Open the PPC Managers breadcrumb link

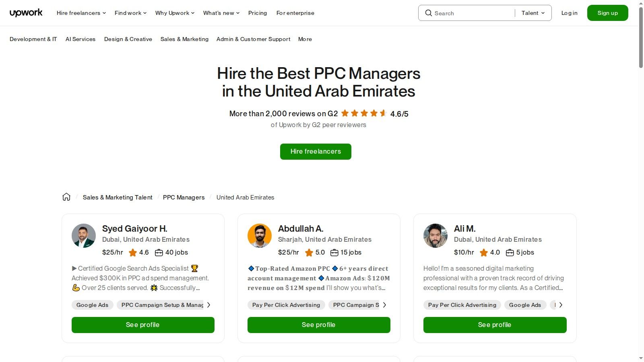tap(184, 197)
